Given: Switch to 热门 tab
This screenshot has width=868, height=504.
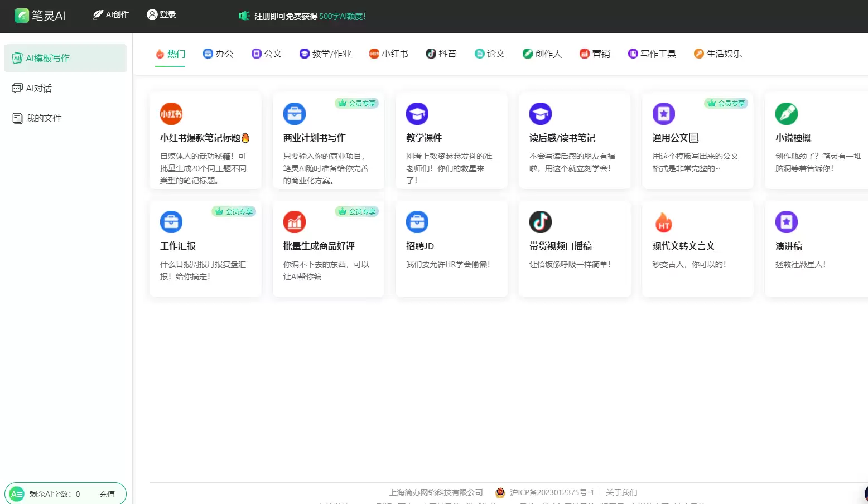Looking at the screenshot, I should (x=170, y=54).
